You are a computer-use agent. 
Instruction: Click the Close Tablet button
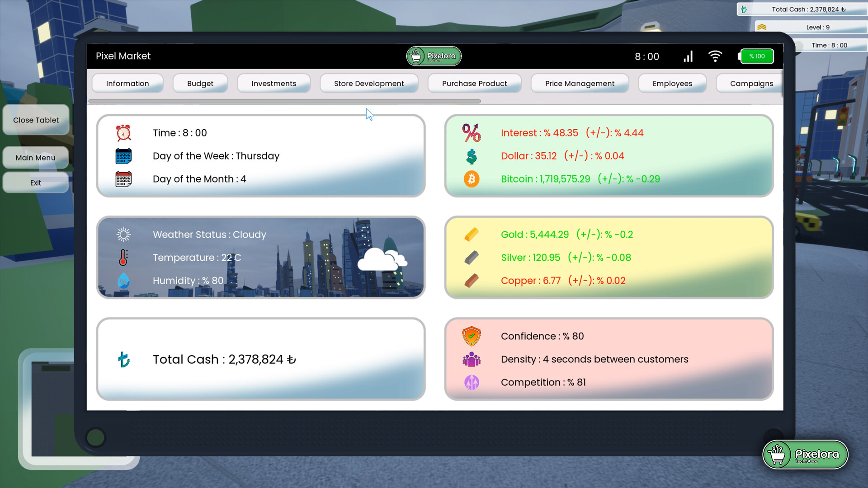[36, 120]
